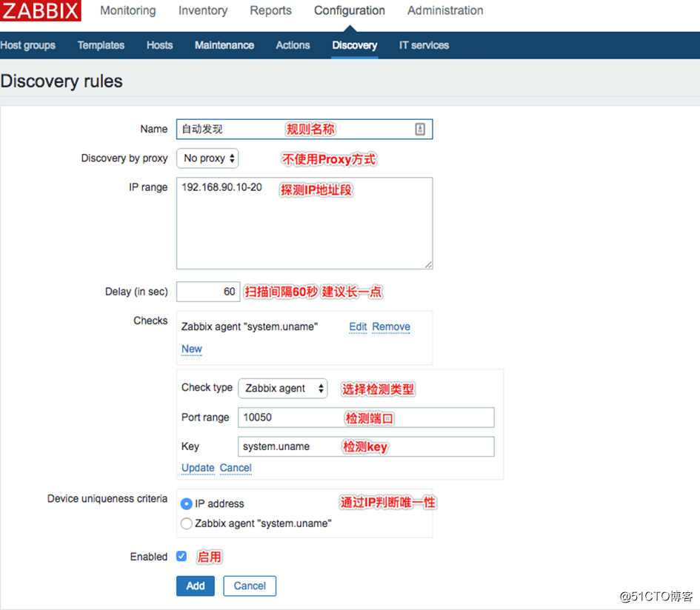Viewport: 700px width, 610px height.
Task: Open the Monitoring menu
Action: pyautogui.click(x=127, y=10)
